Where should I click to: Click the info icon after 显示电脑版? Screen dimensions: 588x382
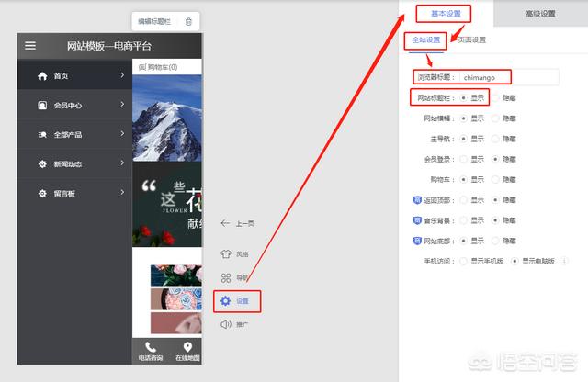[565, 261]
